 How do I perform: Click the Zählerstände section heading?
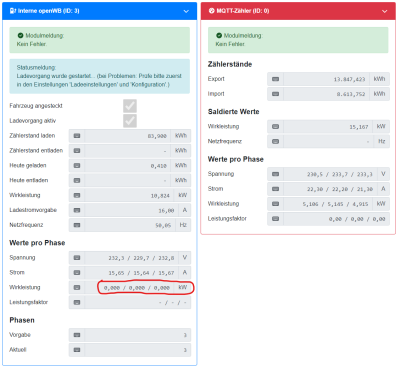pos(230,64)
